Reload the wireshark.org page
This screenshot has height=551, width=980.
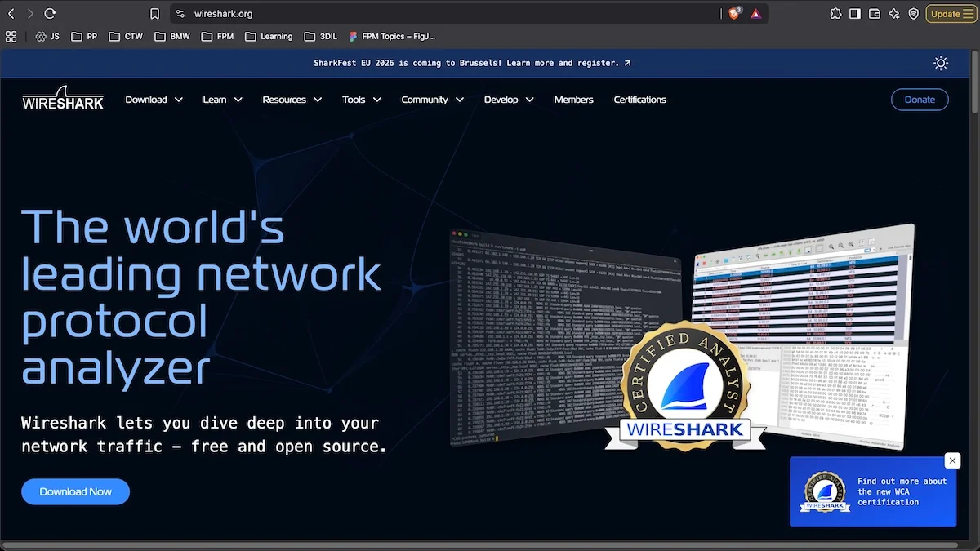point(50,14)
